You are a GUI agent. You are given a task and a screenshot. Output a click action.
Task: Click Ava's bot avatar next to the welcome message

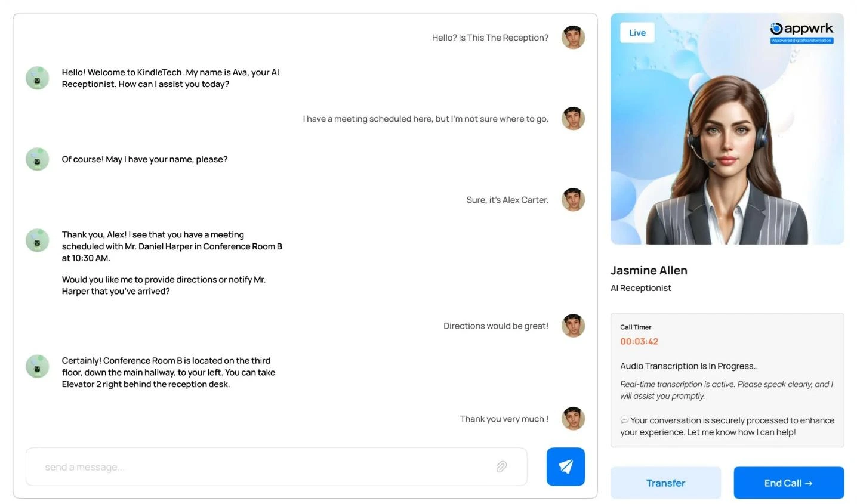tap(37, 78)
